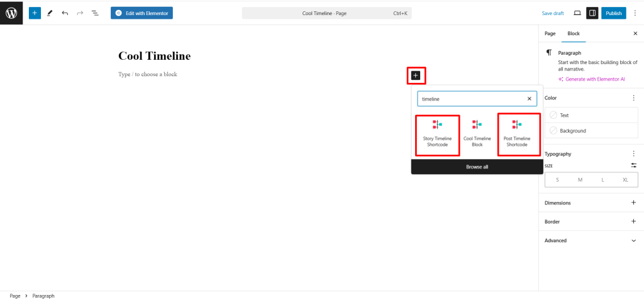Close the settings sidebar

pyautogui.click(x=635, y=34)
